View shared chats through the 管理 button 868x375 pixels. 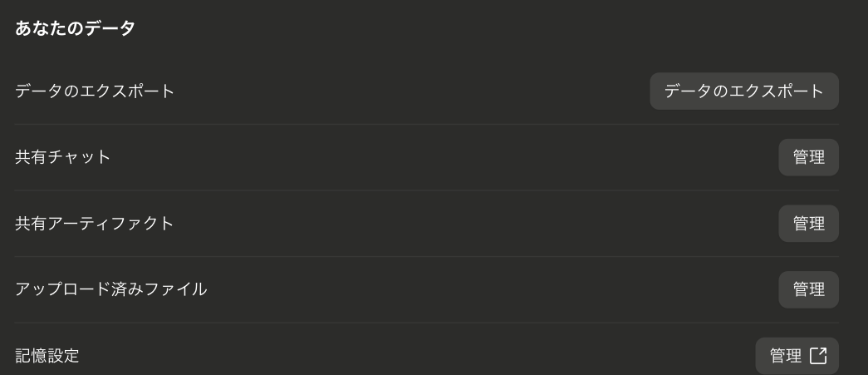[x=808, y=157]
